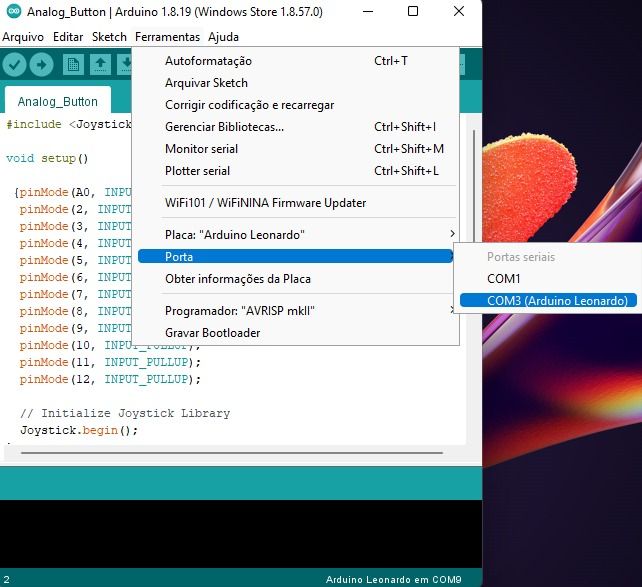This screenshot has height=587, width=642.
Task: Click the void setup() line
Action: [x=47, y=158]
